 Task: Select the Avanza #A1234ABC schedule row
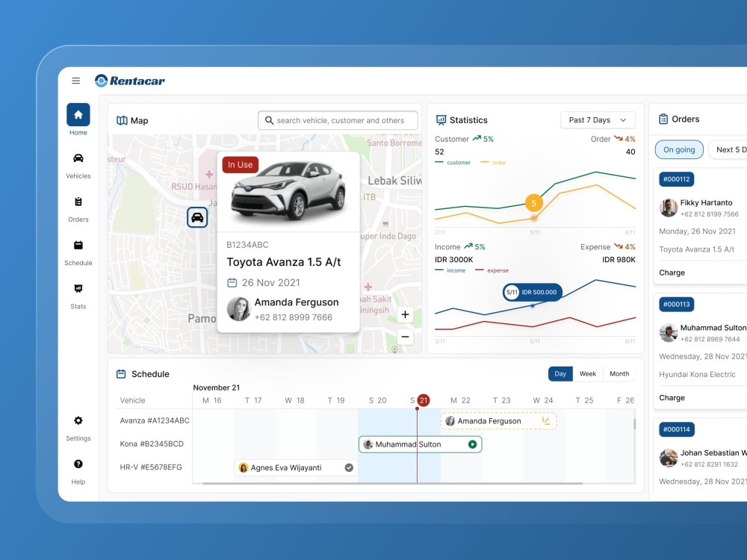[155, 420]
